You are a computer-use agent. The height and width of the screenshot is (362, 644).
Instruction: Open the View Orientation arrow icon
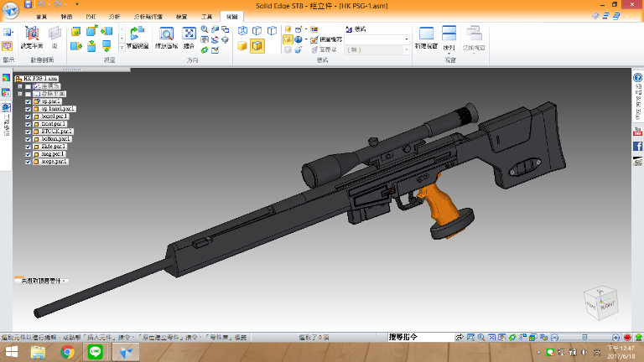pyautogui.click(x=138, y=33)
